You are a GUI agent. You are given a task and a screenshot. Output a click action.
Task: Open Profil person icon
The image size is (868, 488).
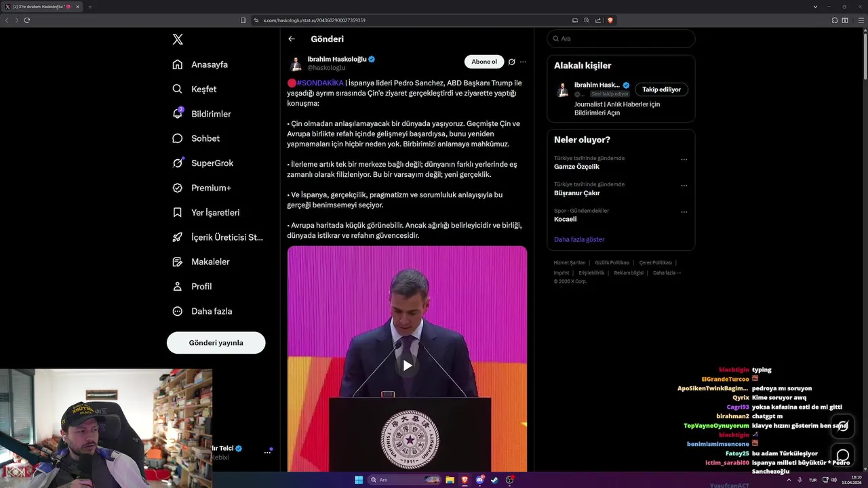pos(178,286)
